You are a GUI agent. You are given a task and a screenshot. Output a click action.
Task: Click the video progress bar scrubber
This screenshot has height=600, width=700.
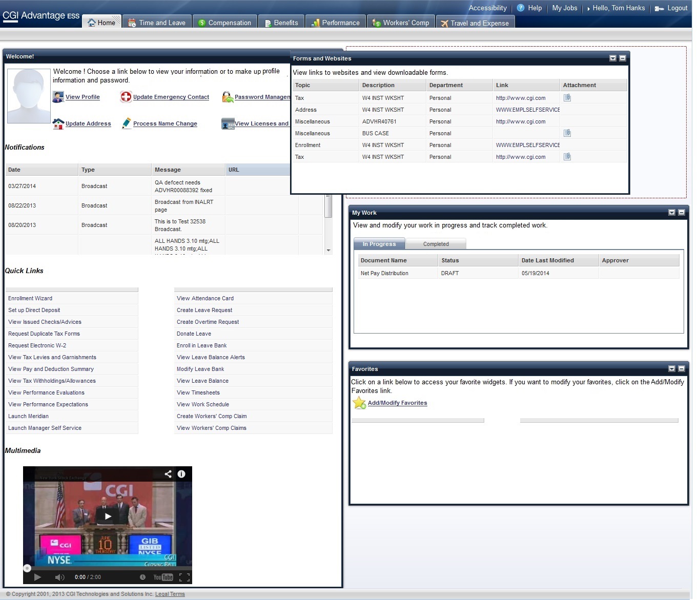[27, 568]
